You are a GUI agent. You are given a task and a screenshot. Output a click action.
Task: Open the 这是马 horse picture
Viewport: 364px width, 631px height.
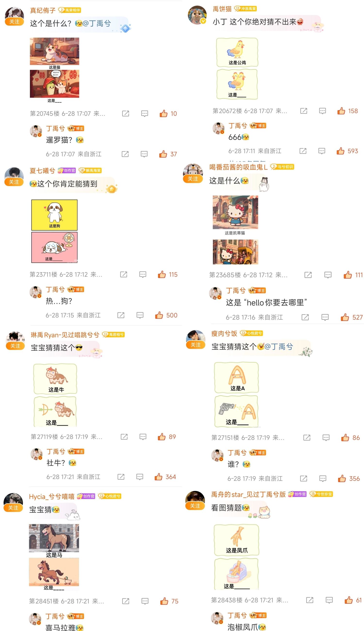(54, 538)
